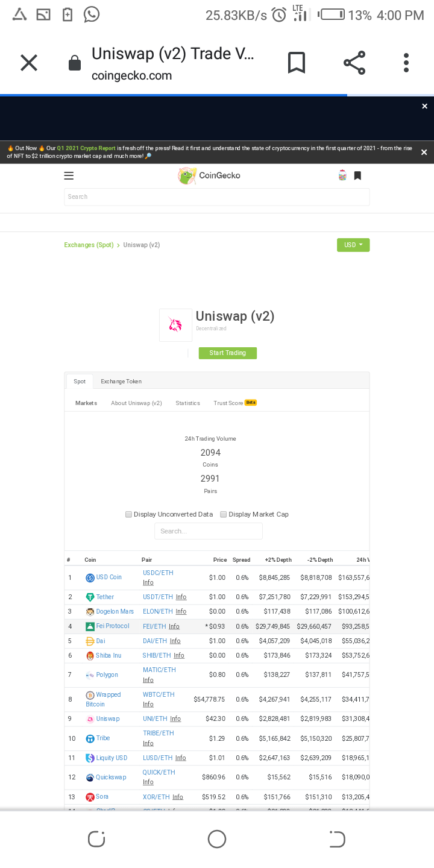Click the Fei Protocol coin icon
The height and width of the screenshot is (868, 434).
pyautogui.click(x=90, y=626)
